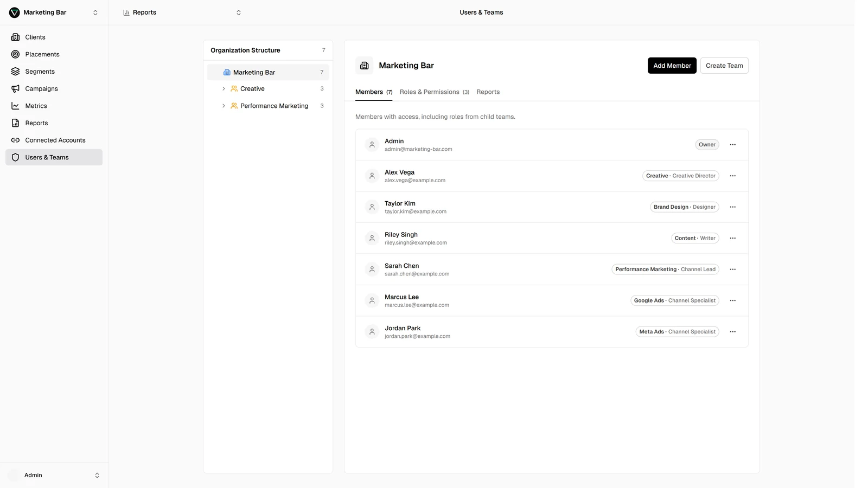The width and height of the screenshot is (868, 488).
Task: Click the Performance Marketing team people icon
Action: click(234, 106)
